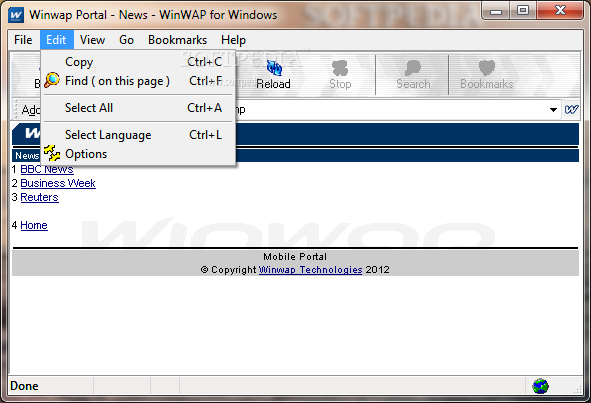This screenshot has width=591, height=403.
Task: Click the Stop toolbar button
Action: (340, 75)
